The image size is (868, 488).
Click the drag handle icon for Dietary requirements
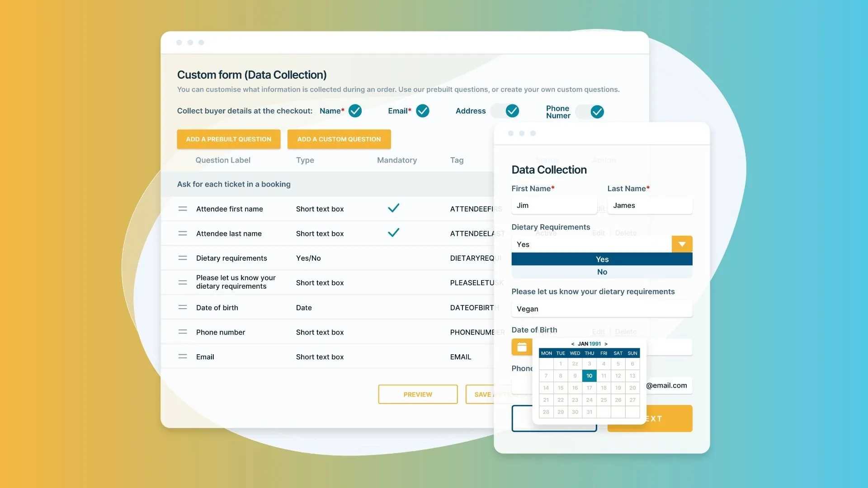click(182, 258)
